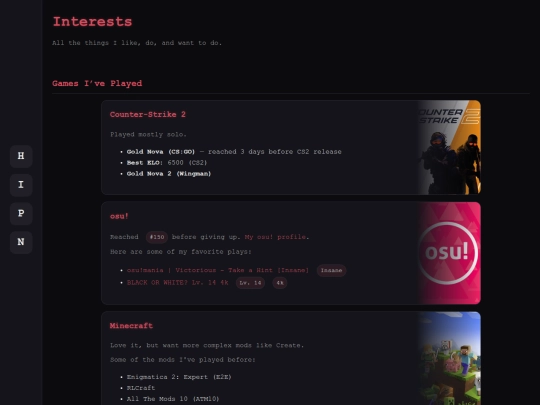
Task: Click 'Love it, but want more complex mods' text
Action: click(207, 345)
